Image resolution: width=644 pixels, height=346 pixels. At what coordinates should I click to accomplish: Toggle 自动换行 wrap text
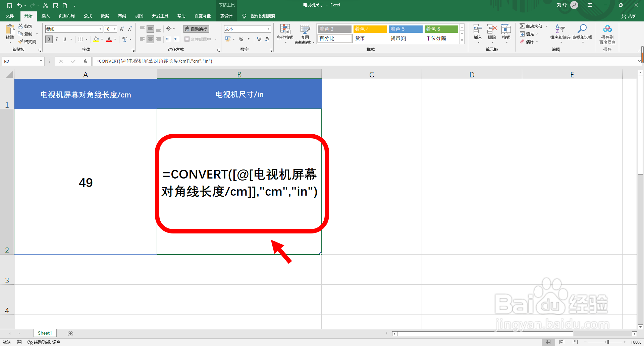point(196,29)
